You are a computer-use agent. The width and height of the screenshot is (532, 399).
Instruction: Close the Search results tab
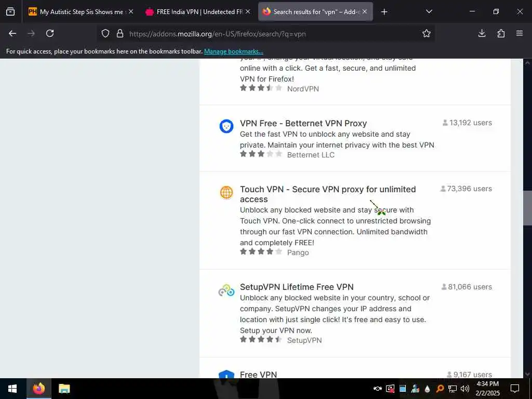click(x=364, y=11)
